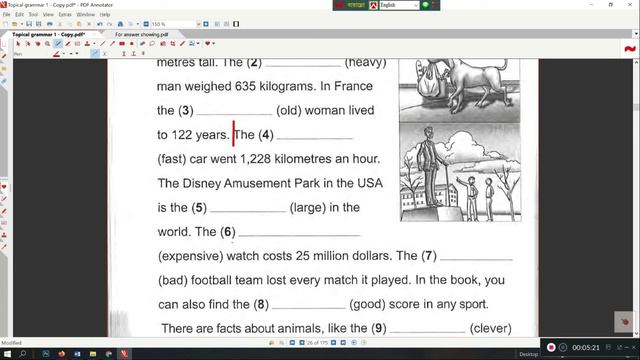This screenshot has width=640, height=360.
Task: Open the Edit menu
Action: tap(19, 14)
